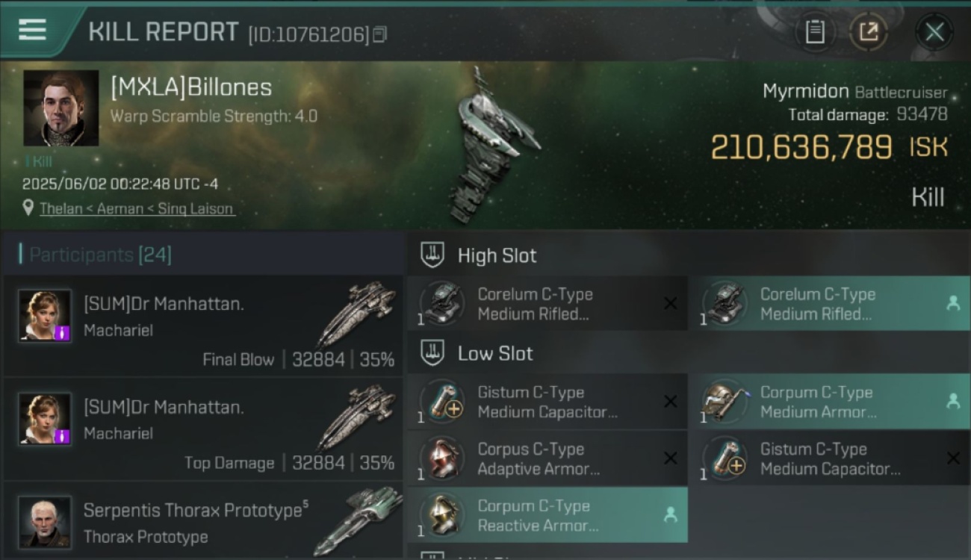The height and width of the screenshot is (560, 971).
Task: Select Corpus C-Type Adaptive Armor module
Action: (547, 458)
